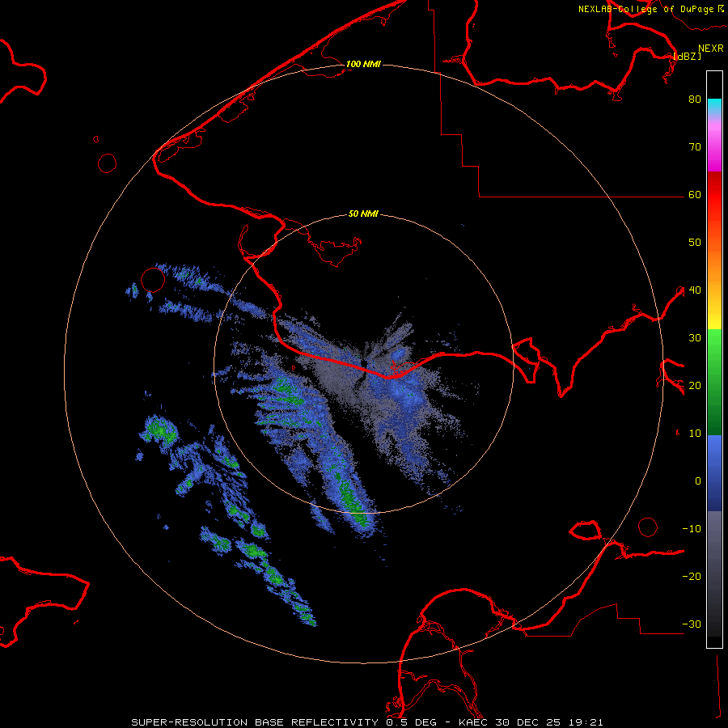Screen dimensions: 728x728
Task: Select the 0 value on the dBZ scale
Action: pos(698,481)
